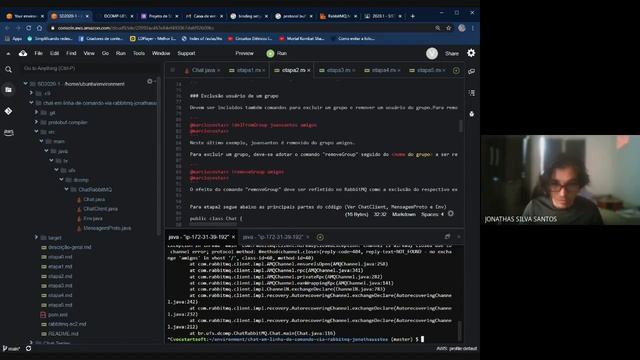
Task: Collapse the src folder
Action: 36,131
